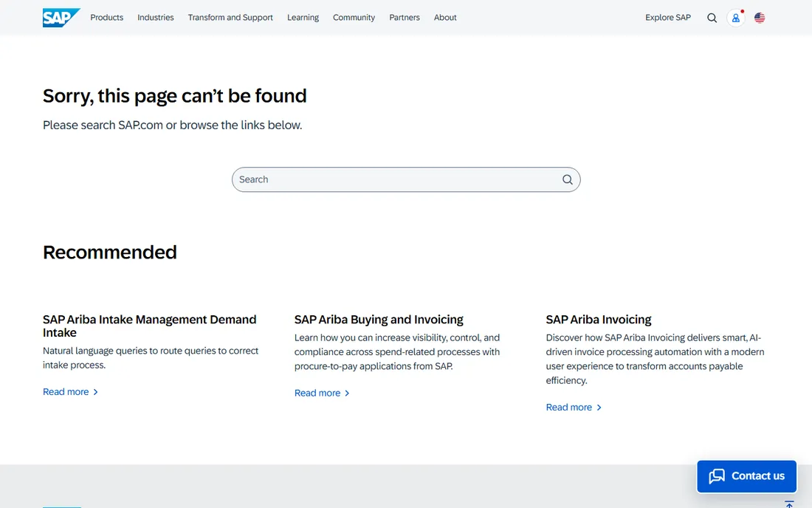Open the user account profile icon
The width and height of the screenshot is (812, 508).
(x=735, y=18)
